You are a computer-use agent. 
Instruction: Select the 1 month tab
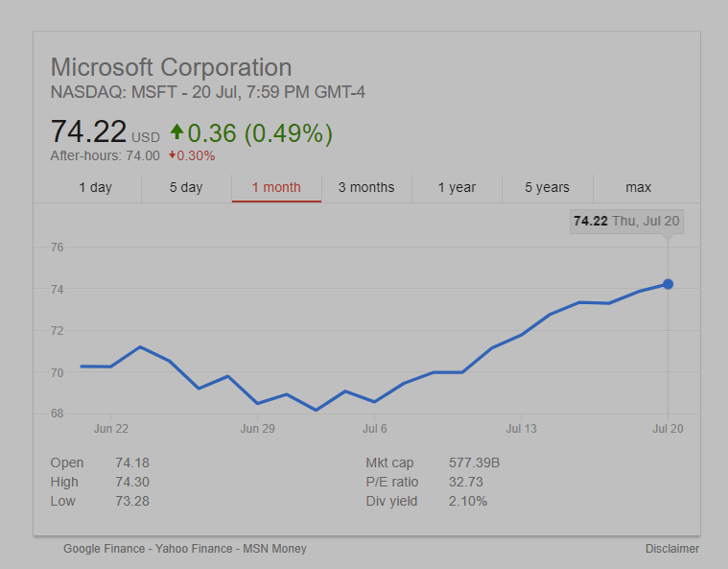(276, 187)
